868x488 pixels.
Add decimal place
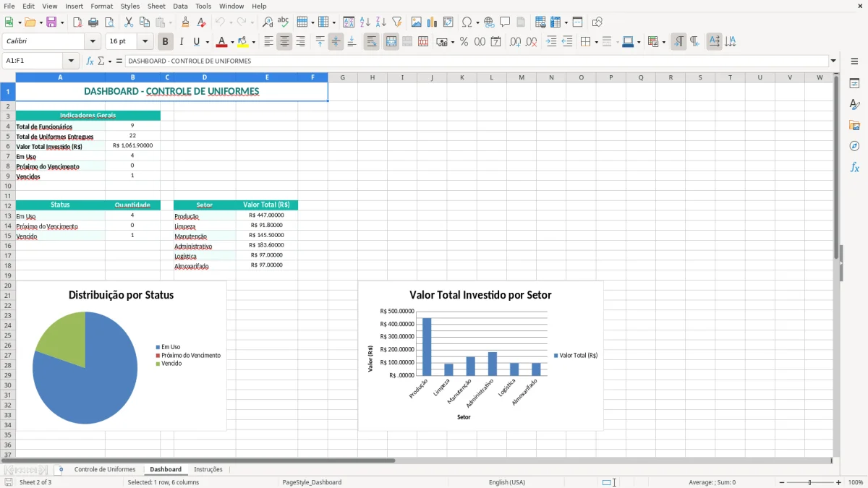(x=515, y=42)
